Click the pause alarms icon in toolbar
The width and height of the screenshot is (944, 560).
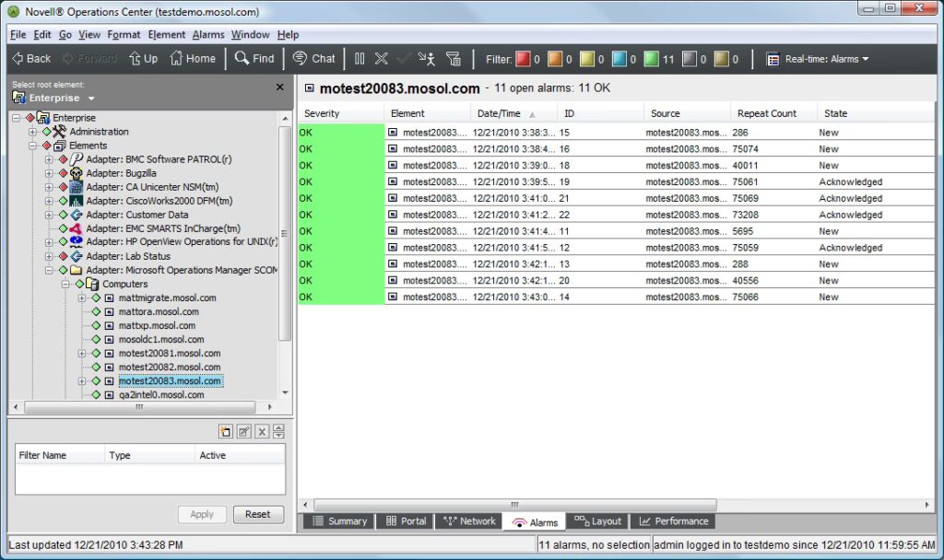point(360,58)
